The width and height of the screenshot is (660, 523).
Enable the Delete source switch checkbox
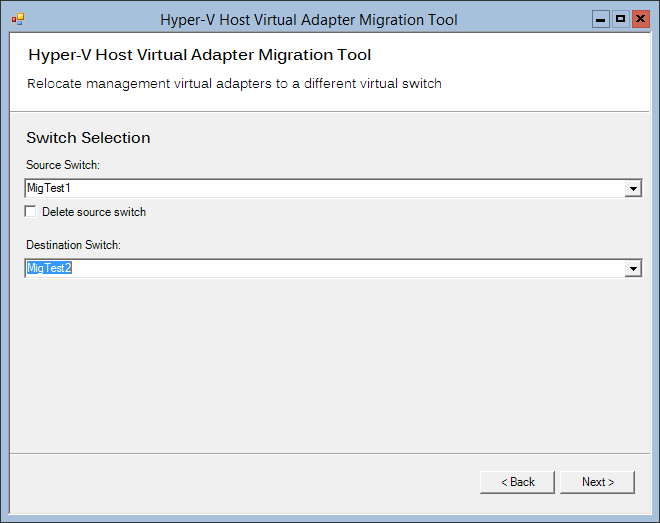pyautogui.click(x=30, y=211)
